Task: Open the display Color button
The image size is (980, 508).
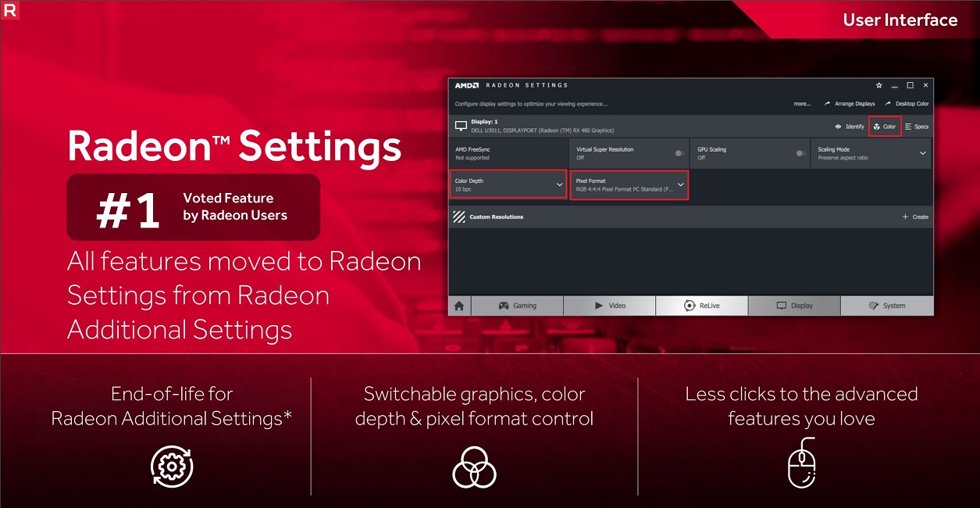Action: click(885, 127)
